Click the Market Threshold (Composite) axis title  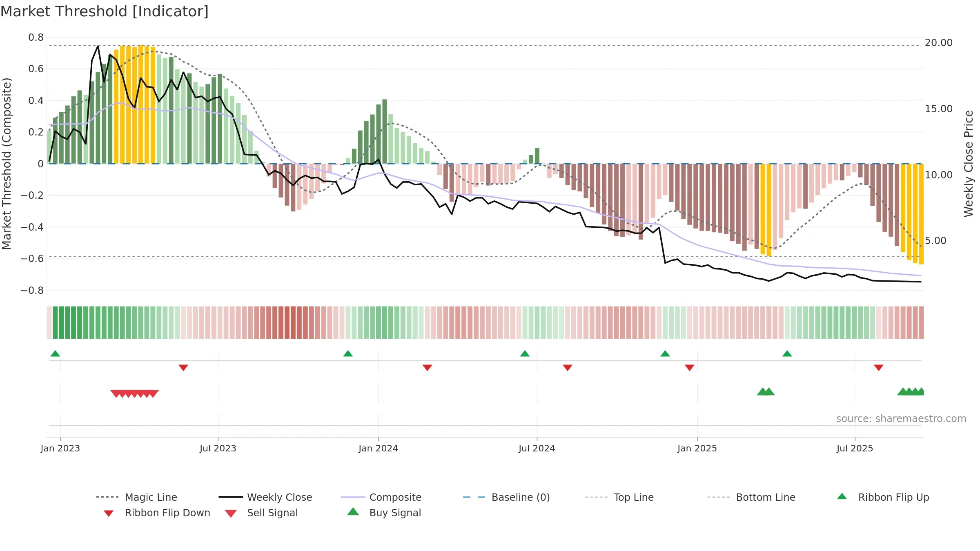coord(7,163)
